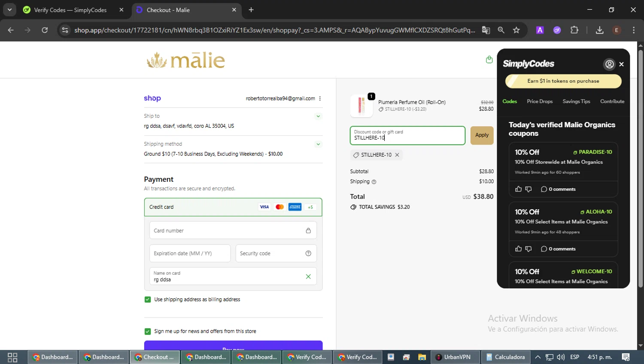
Task: Open the shopping bag cart icon
Action: (x=489, y=60)
